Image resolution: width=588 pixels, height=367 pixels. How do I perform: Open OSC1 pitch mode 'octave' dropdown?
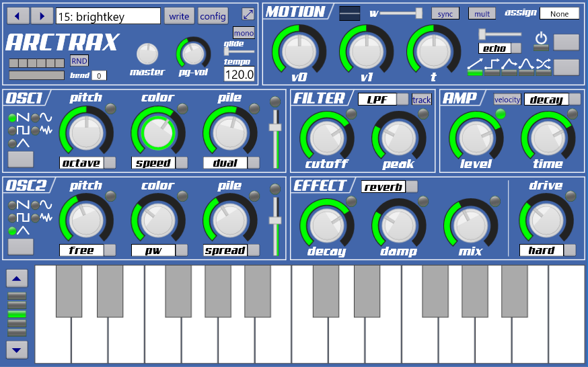point(87,163)
